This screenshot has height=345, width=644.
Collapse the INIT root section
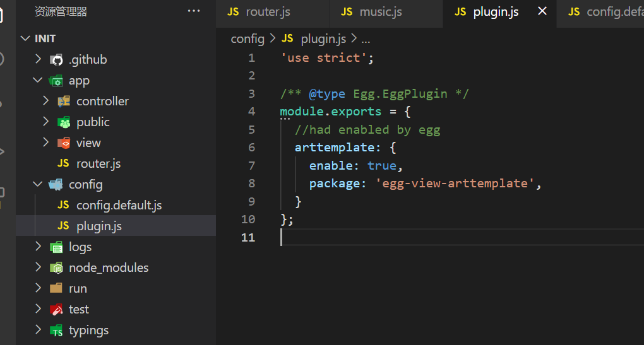coord(25,38)
